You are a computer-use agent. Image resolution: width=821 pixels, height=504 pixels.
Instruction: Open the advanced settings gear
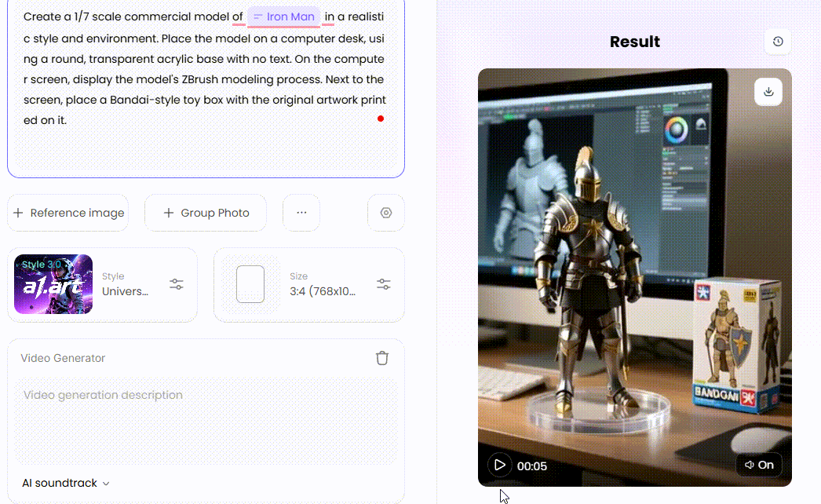[x=385, y=212]
